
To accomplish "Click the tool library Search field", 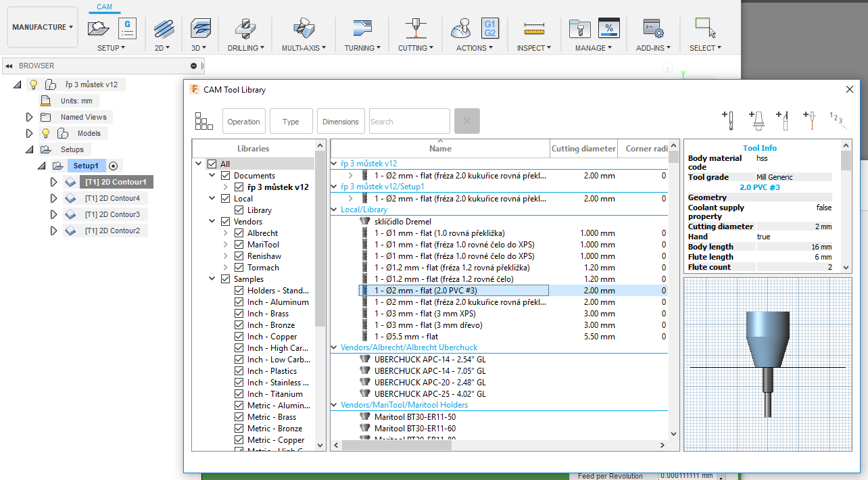I will [409, 122].
